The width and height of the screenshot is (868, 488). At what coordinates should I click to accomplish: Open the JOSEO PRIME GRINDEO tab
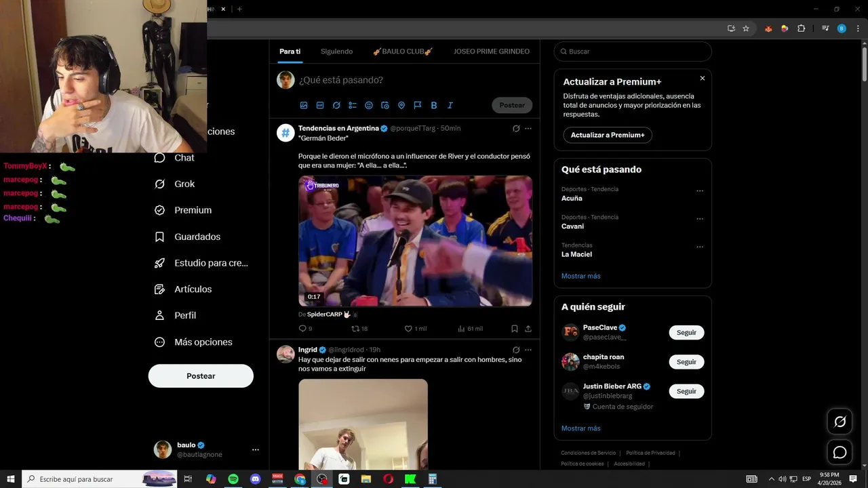point(492,52)
